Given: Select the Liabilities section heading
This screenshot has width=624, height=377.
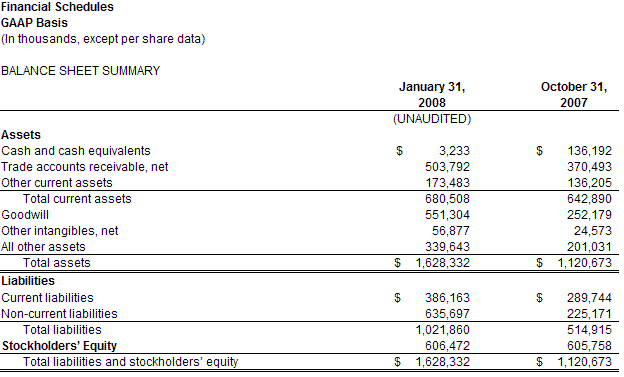Looking at the screenshot, I should tap(28, 281).
